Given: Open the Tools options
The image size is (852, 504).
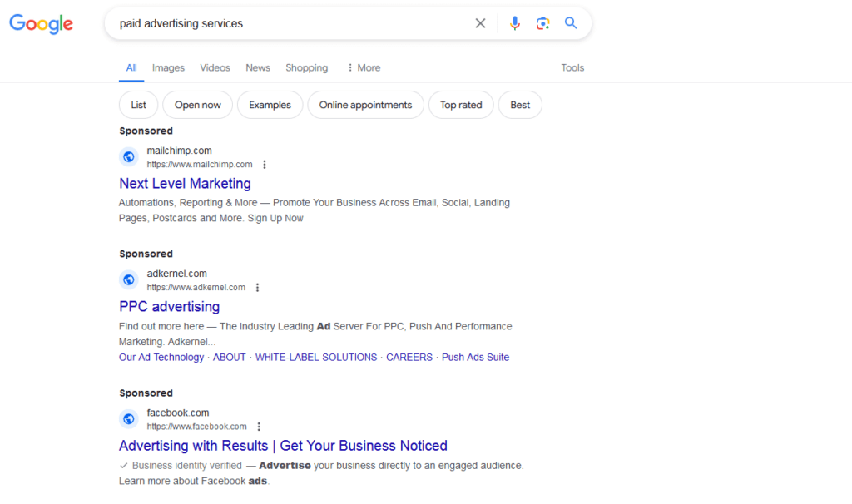Looking at the screenshot, I should 572,68.
